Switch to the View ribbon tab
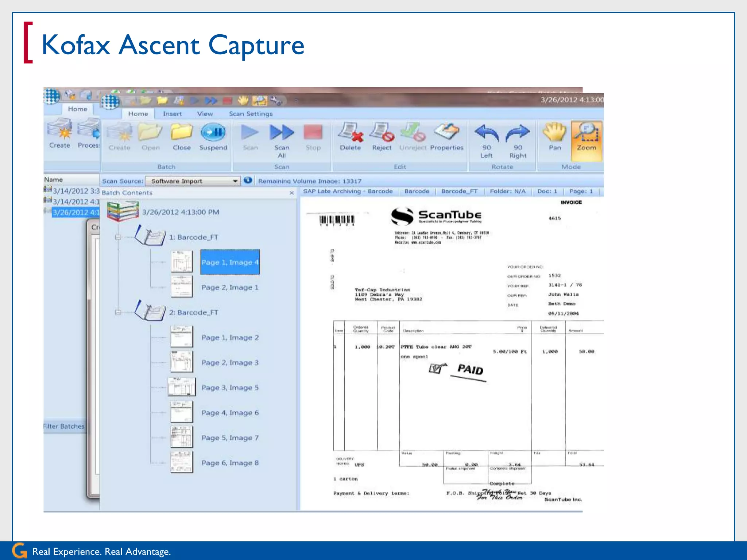Screen dimensions: 747x560 pos(205,114)
